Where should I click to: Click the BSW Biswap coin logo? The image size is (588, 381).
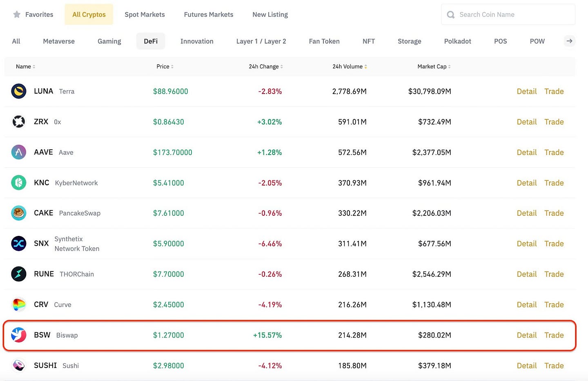pos(19,335)
